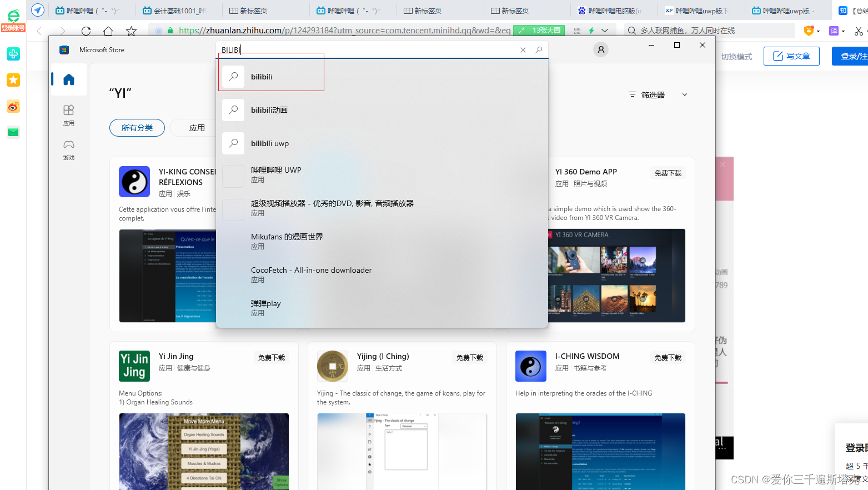This screenshot has width=868, height=490.
Task: Bookmark the page with star icon
Action: coord(131,31)
